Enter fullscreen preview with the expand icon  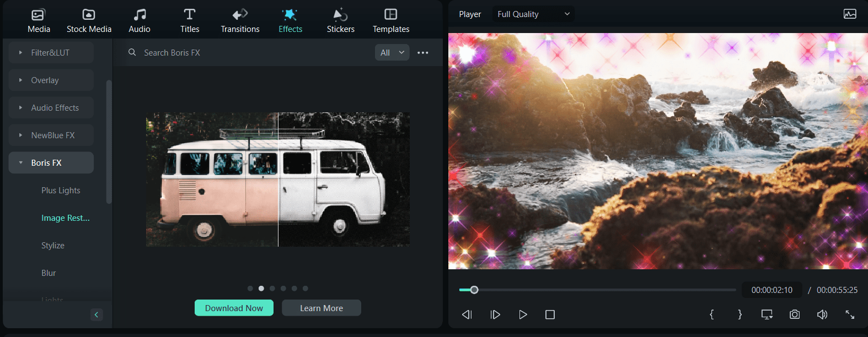point(850,314)
